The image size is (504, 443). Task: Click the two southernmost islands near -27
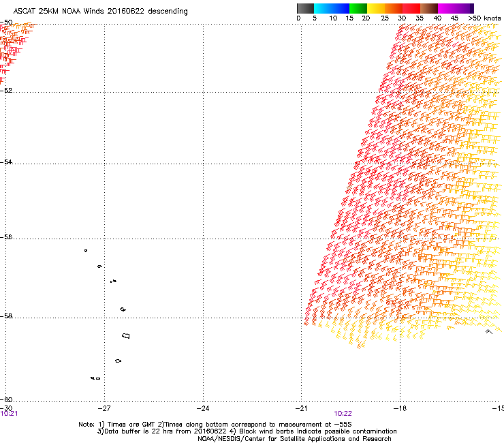click(x=95, y=378)
